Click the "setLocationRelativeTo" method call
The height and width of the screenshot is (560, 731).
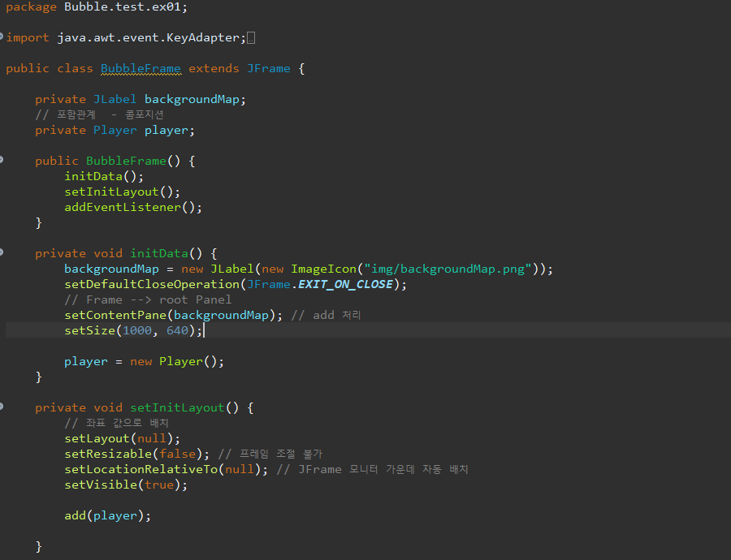point(141,470)
